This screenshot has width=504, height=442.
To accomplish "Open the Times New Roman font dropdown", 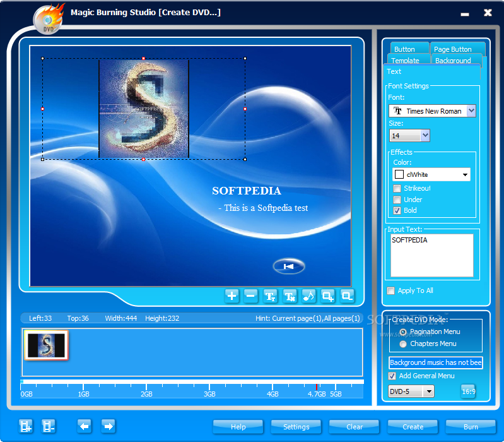I will point(471,111).
